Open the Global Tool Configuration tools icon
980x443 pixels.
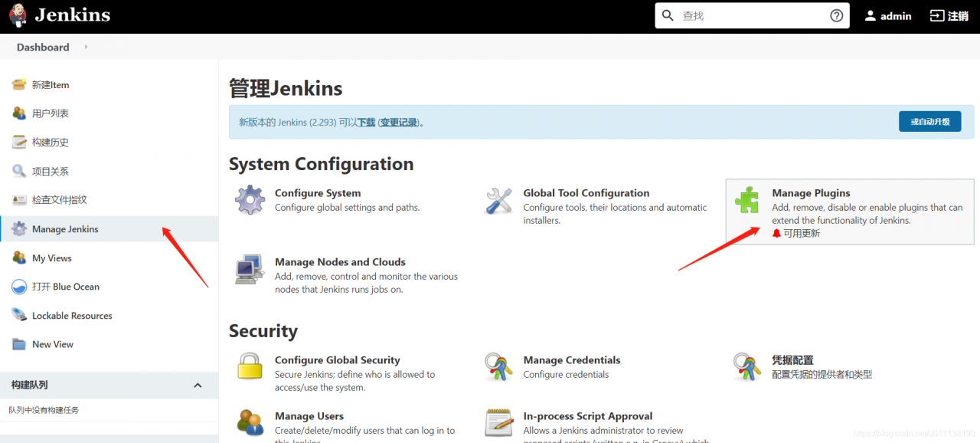tap(499, 201)
